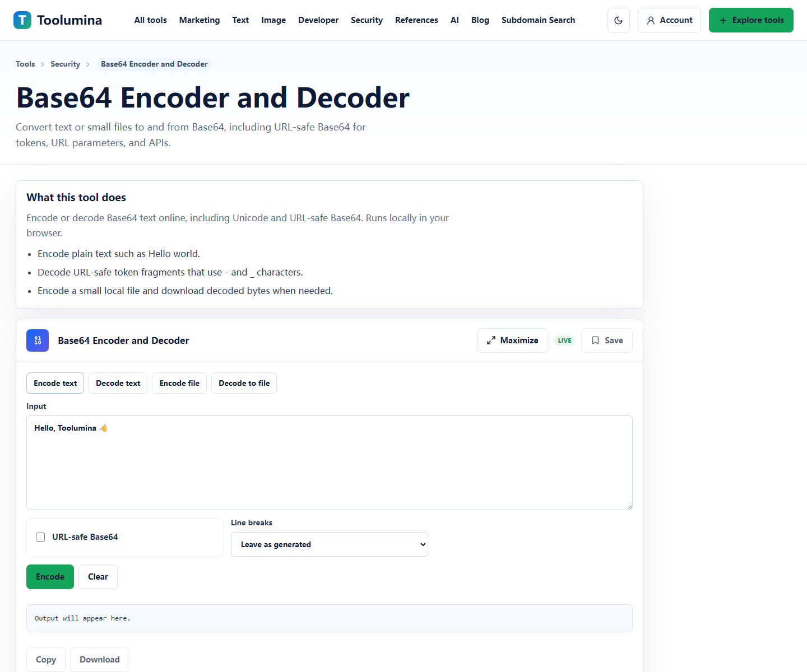Click the Toolumina T logo icon

pyautogui.click(x=22, y=20)
